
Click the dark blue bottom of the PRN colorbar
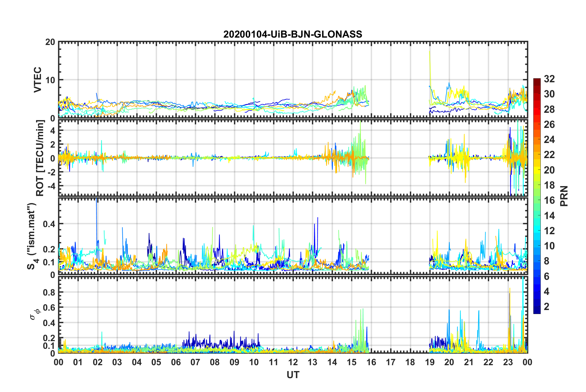click(537, 311)
